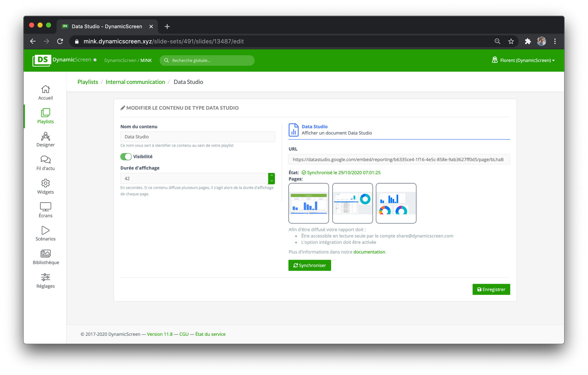
Task: Toggle the Visibilité switch off
Action: (126, 157)
